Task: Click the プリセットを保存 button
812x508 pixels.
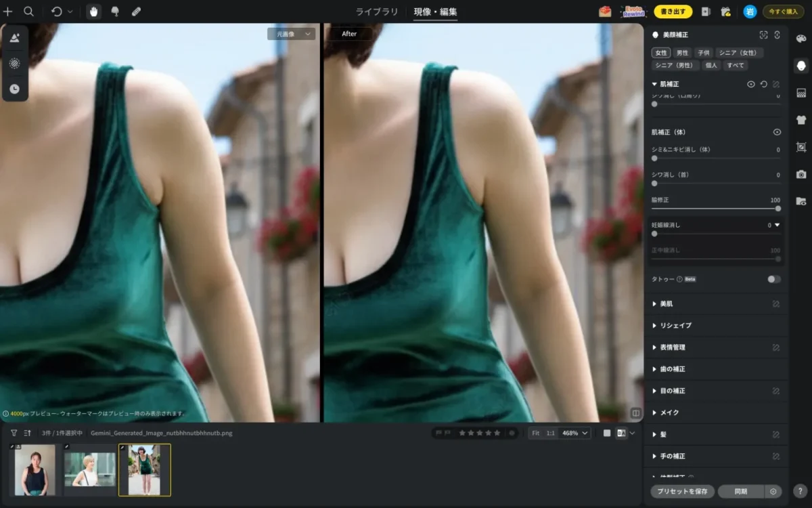Action: pos(682,492)
